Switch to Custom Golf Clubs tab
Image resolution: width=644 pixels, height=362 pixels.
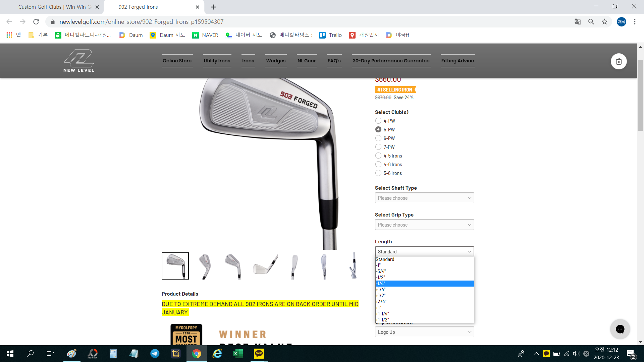tap(55, 7)
